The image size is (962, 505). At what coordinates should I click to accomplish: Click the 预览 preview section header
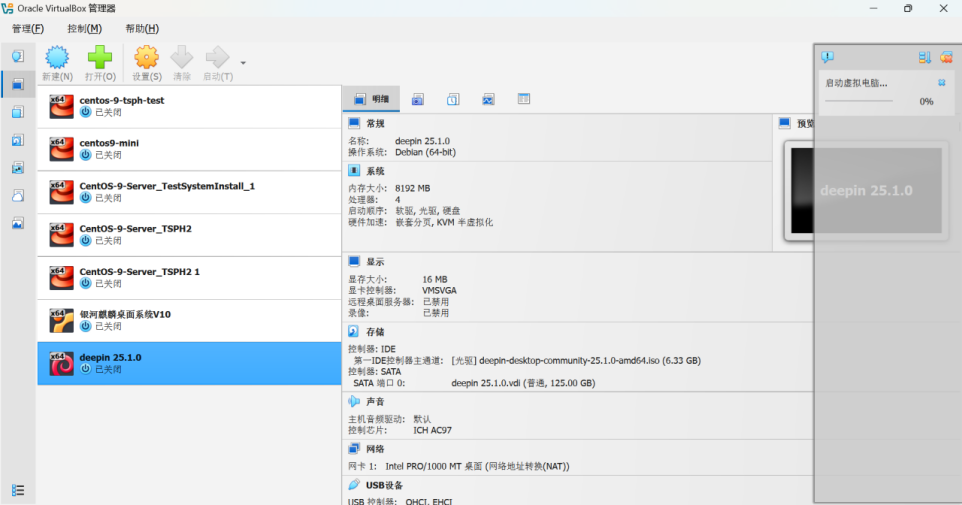coord(805,124)
